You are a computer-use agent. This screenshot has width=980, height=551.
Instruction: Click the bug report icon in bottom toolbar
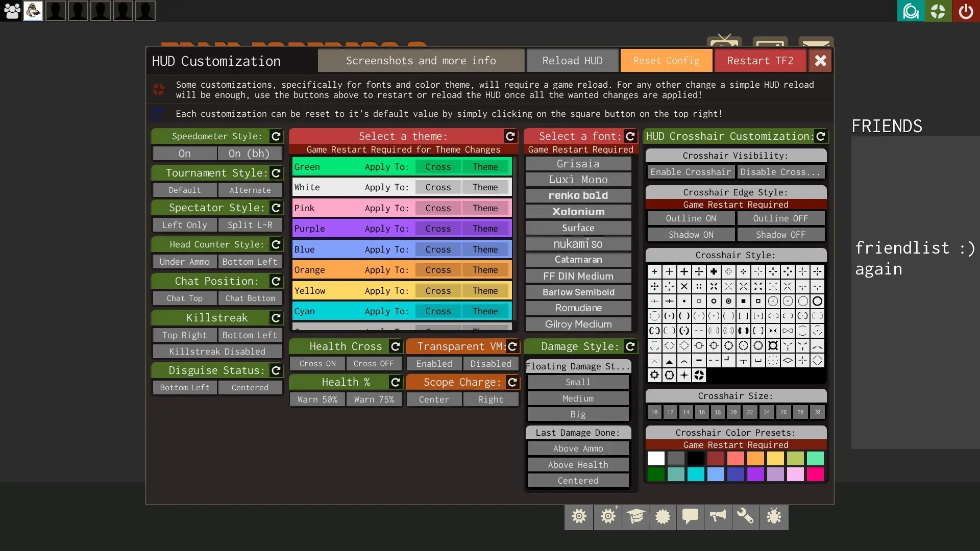(774, 516)
